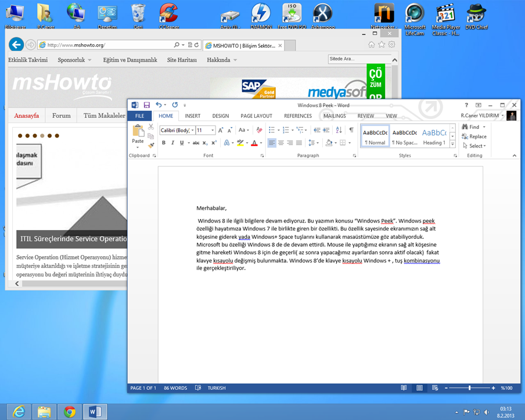Center align the paragraph
Screen dimensions: 525x420
point(281,143)
